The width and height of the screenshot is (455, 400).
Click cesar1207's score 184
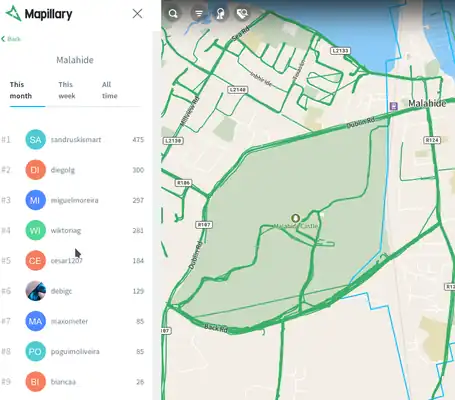[x=138, y=261]
